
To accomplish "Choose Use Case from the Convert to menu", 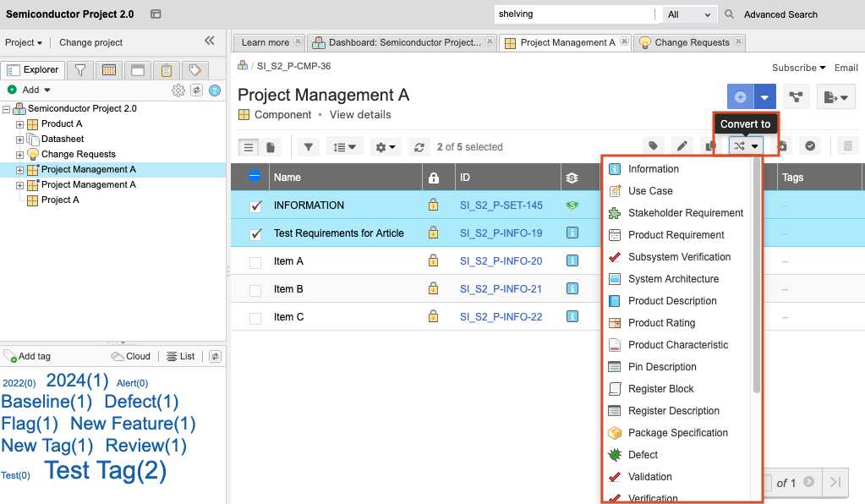I will click(x=650, y=191).
